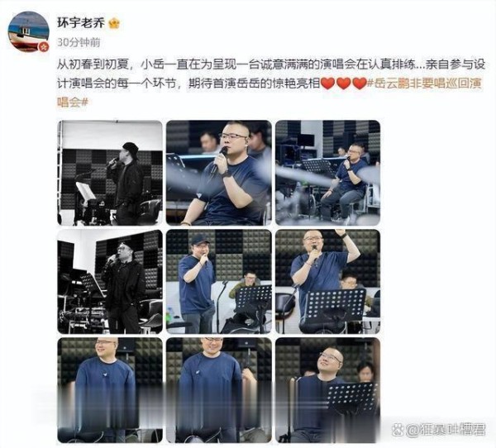Click the third red heart emoji
This screenshot has height=448, width=496.
click(359, 83)
